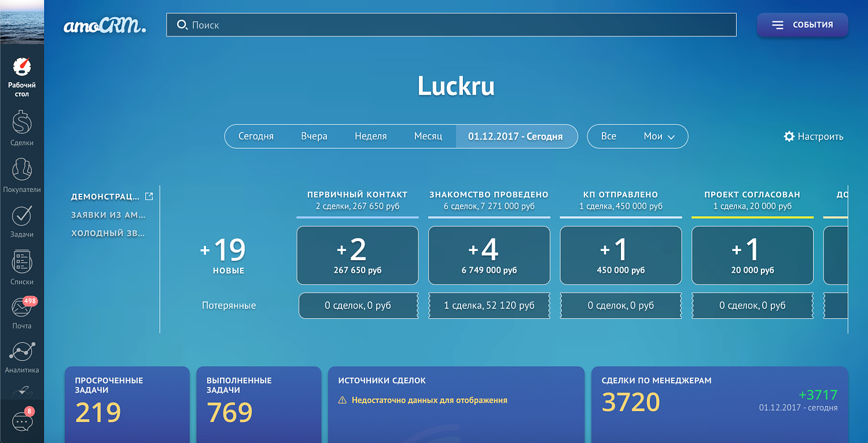Select the Сегодня period filter
This screenshot has height=443, width=868.
point(256,135)
